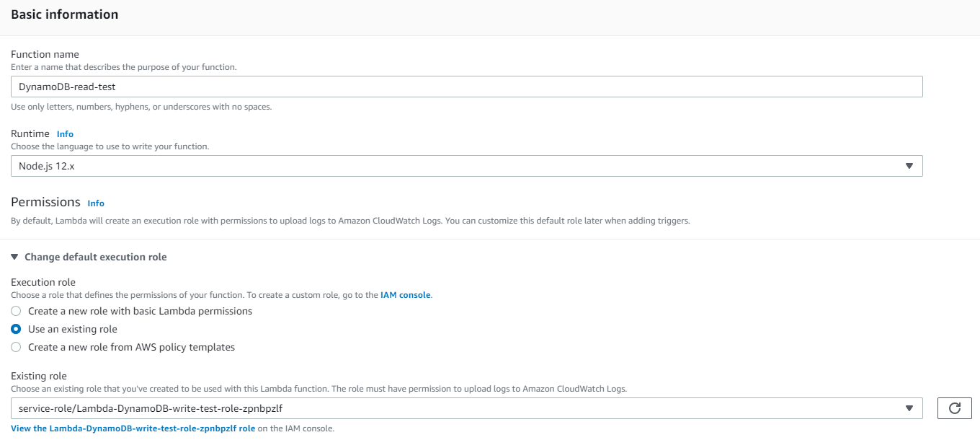This screenshot has height=440, width=980.
Task: Go to the IAM console link
Action: click(x=405, y=295)
